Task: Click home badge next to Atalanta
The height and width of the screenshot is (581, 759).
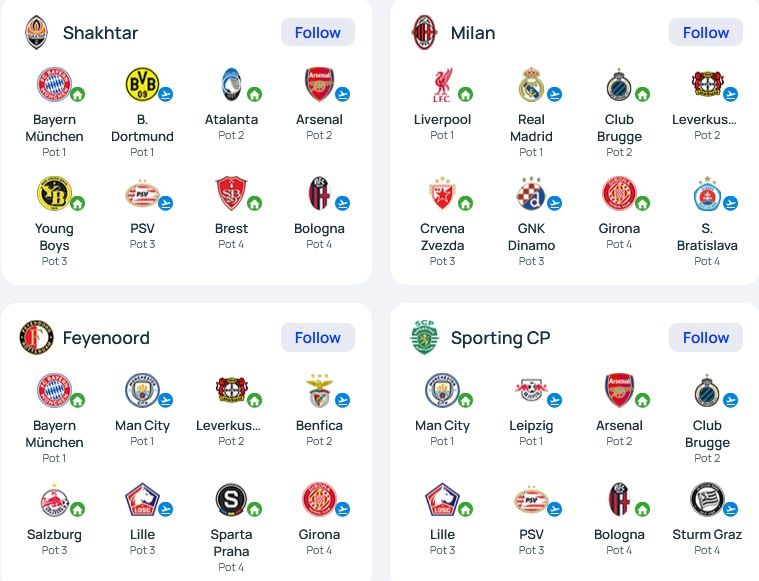Action: click(x=255, y=94)
